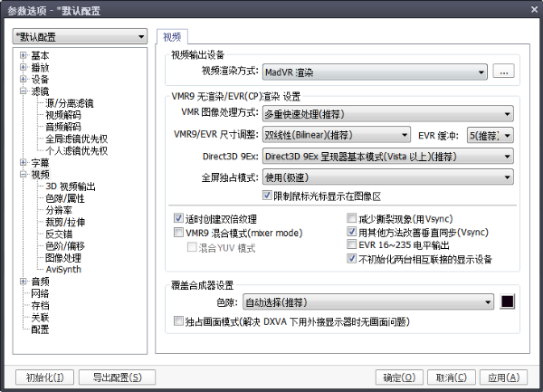Click the 初始化(I) button
Screen dimensions: 543x392
click(44, 377)
